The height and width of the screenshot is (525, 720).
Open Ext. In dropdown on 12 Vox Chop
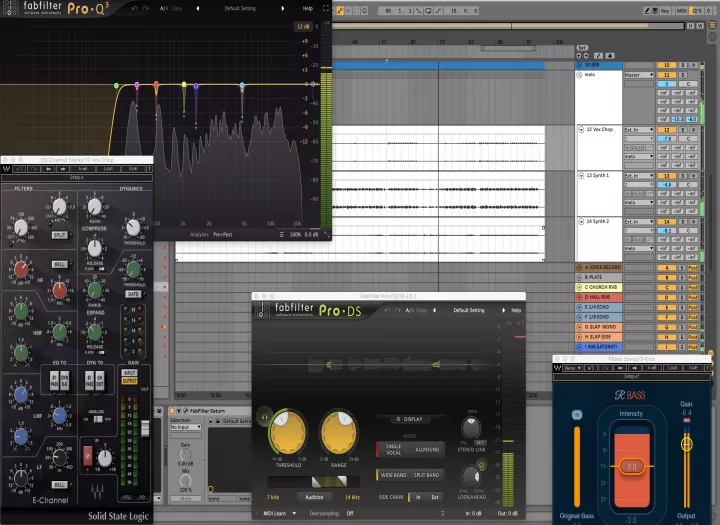point(638,130)
